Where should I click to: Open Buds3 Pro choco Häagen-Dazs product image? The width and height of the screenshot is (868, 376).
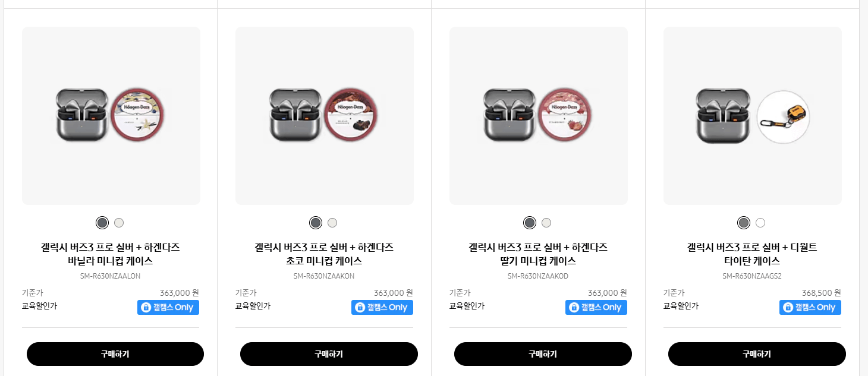(325, 116)
